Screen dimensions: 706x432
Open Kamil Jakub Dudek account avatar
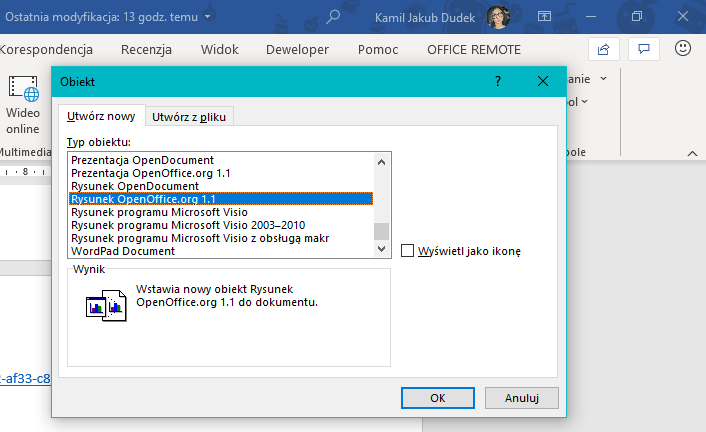498,17
